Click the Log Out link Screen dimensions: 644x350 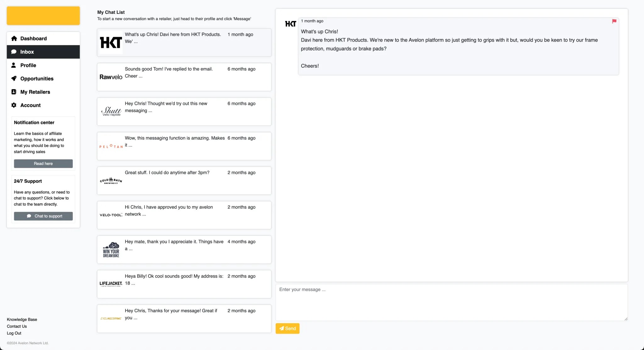coord(14,333)
